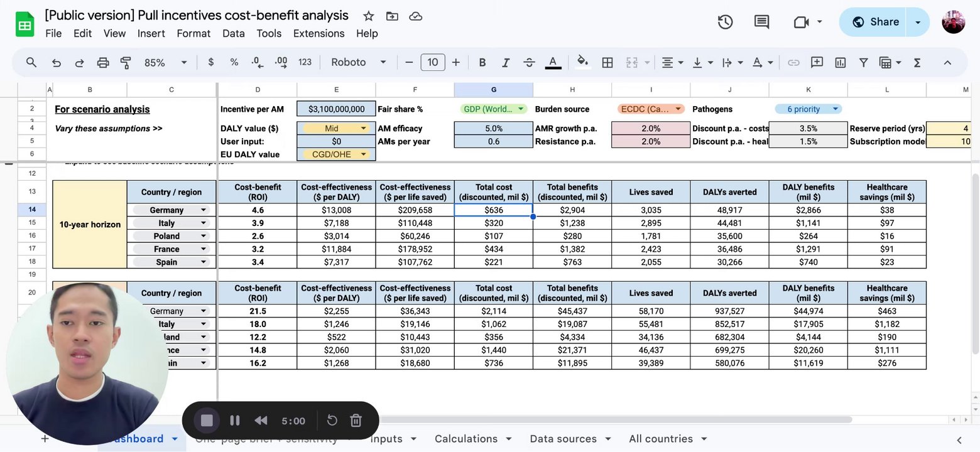Open version history
Image resolution: width=980 pixels, height=452 pixels.
(x=725, y=22)
